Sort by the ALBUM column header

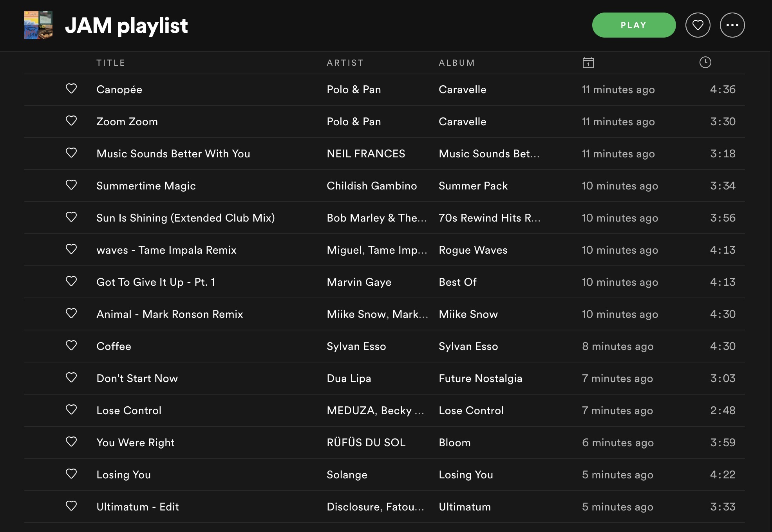click(x=457, y=63)
